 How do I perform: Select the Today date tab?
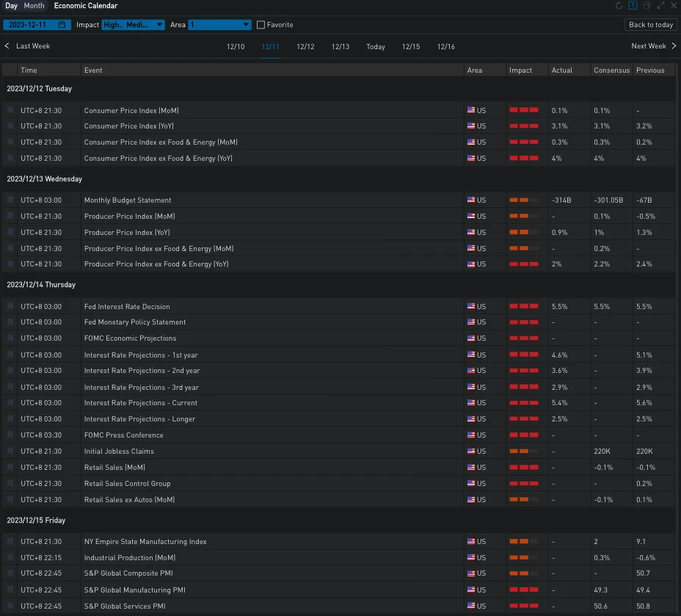point(376,47)
